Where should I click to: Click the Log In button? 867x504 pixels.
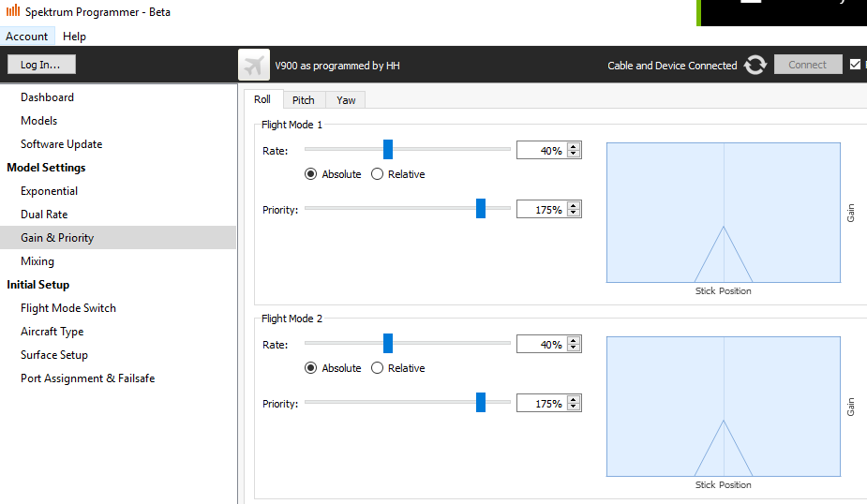point(41,65)
